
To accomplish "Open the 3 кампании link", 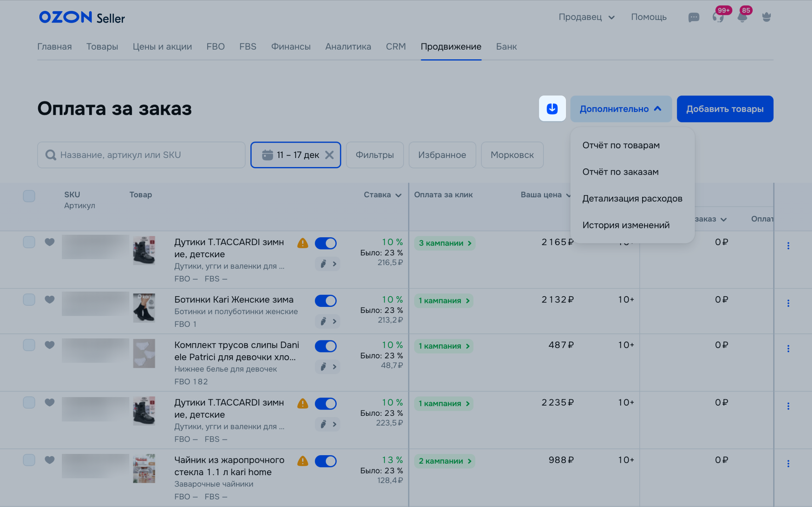I will (444, 243).
